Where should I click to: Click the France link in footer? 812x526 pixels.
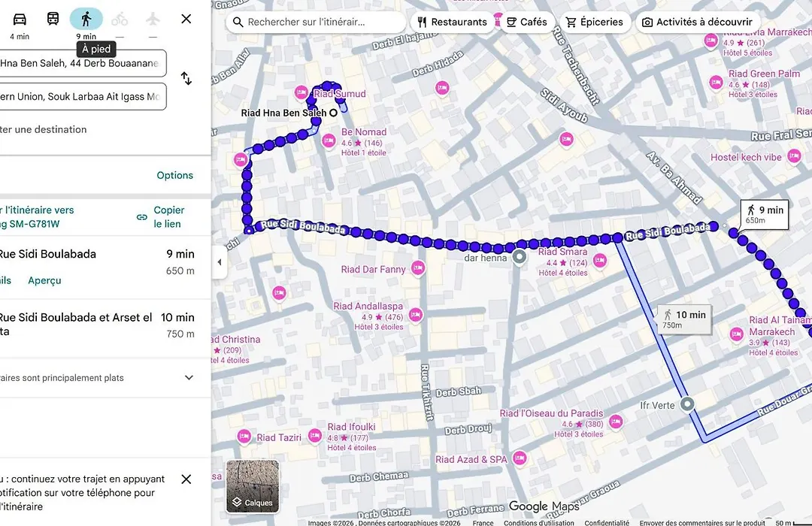tap(483, 522)
